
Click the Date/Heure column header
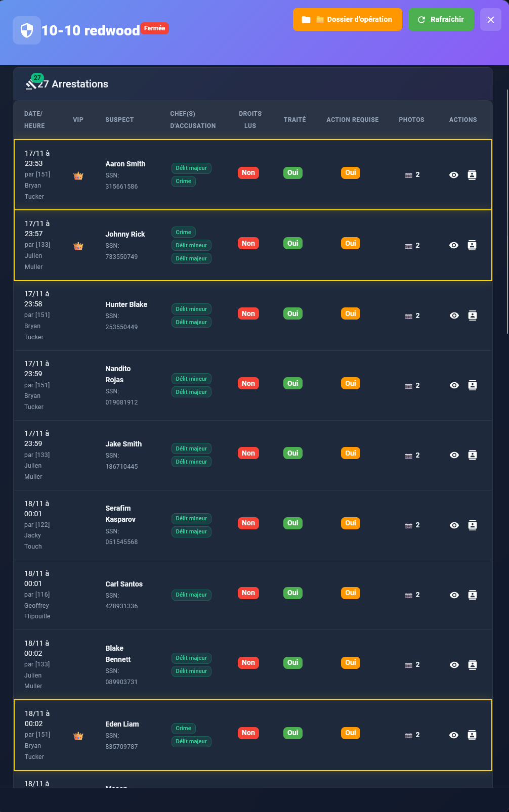pyautogui.click(x=34, y=120)
